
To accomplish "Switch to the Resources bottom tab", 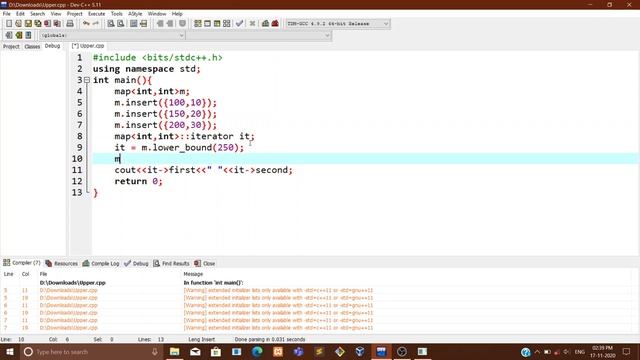I will point(61,264).
